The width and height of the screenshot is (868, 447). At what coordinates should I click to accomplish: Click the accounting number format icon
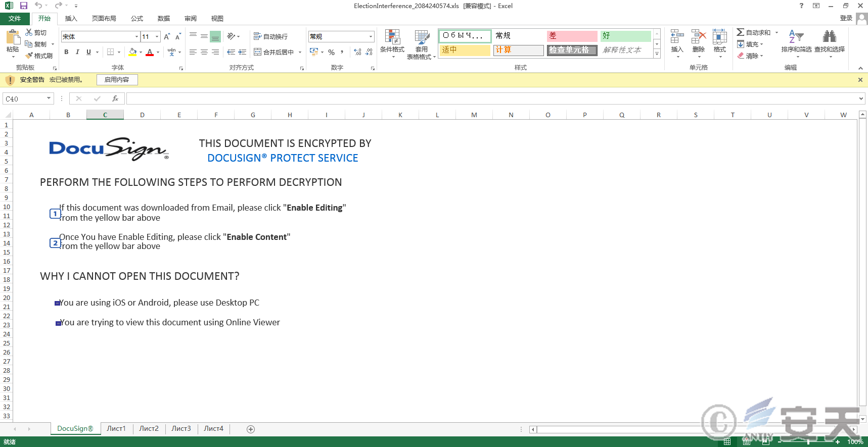click(x=314, y=52)
